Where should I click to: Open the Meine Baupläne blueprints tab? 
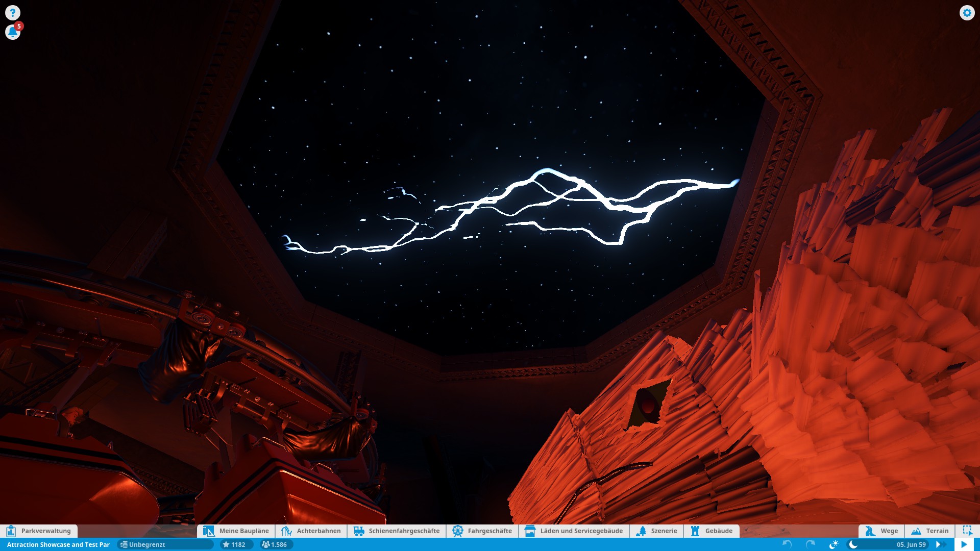(236, 531)
